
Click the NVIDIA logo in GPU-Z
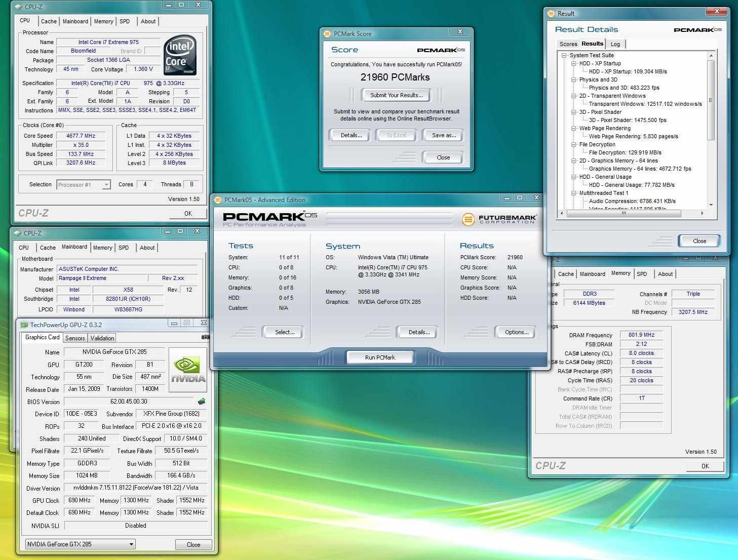[188, 370]
